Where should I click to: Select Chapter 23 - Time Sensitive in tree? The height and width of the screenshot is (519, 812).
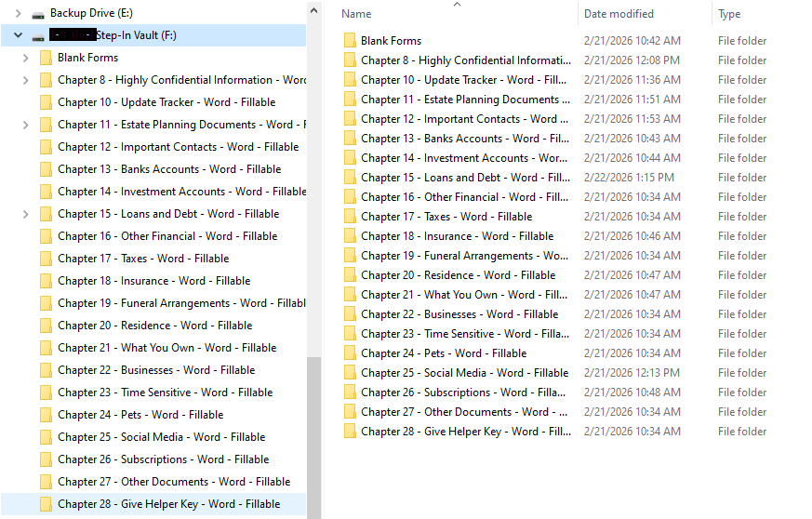click(x=166, y=392)
